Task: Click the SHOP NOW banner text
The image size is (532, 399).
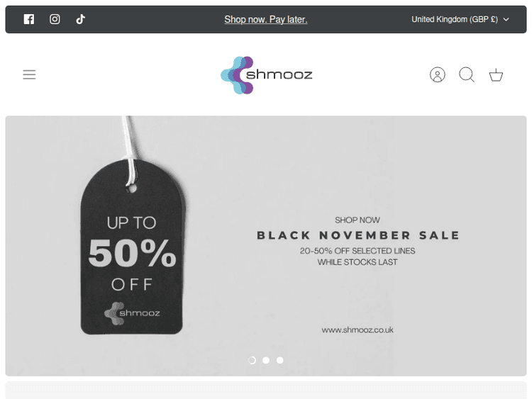Action: (358, 220)
